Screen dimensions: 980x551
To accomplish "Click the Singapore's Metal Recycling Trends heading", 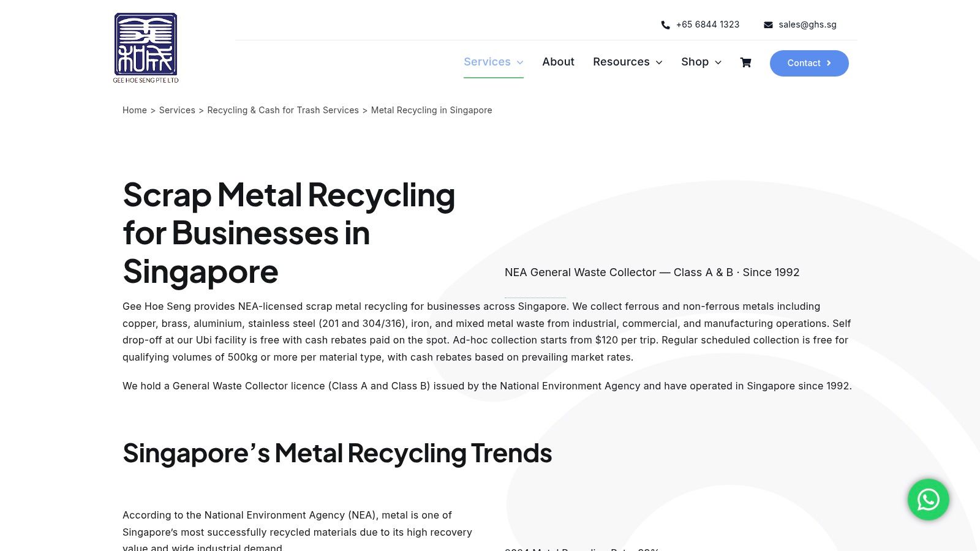I will pos(337,453).
